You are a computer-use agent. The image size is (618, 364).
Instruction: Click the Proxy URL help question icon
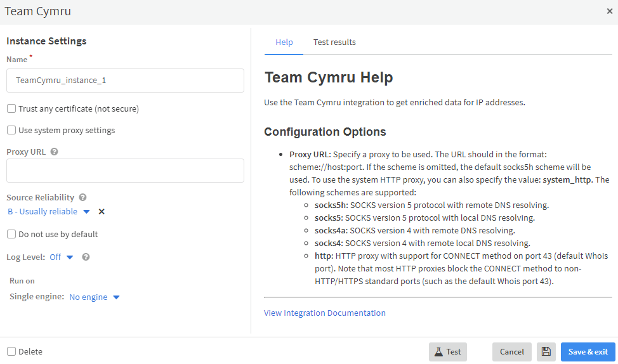[x=54, y=152]
